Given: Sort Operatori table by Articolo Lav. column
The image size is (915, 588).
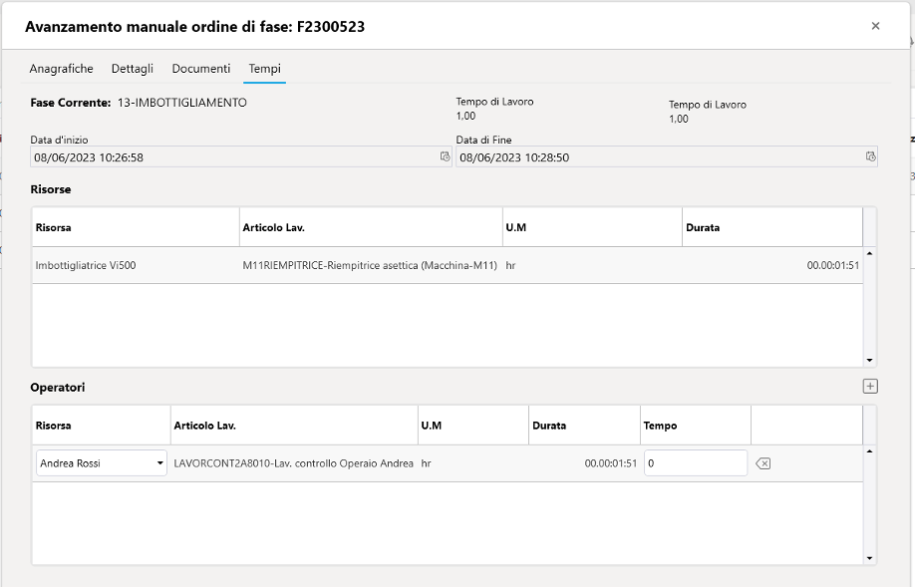Looking at the screenshot, I should 293,426.
